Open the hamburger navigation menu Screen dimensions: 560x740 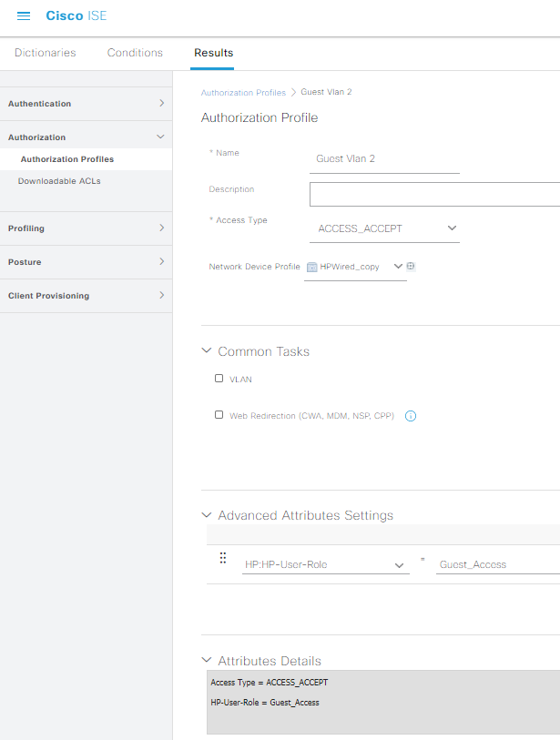click(24, 16)
